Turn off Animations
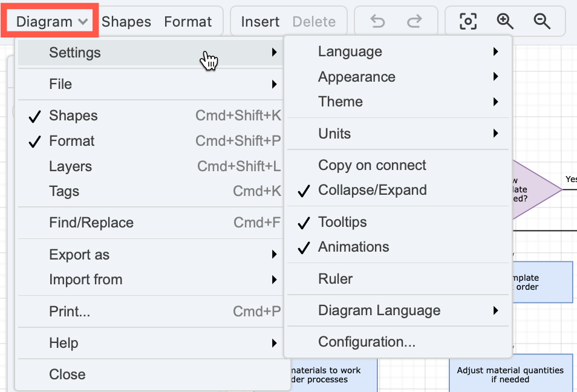Viewport: 577px width, 392px height. click(x=353, y=247)
